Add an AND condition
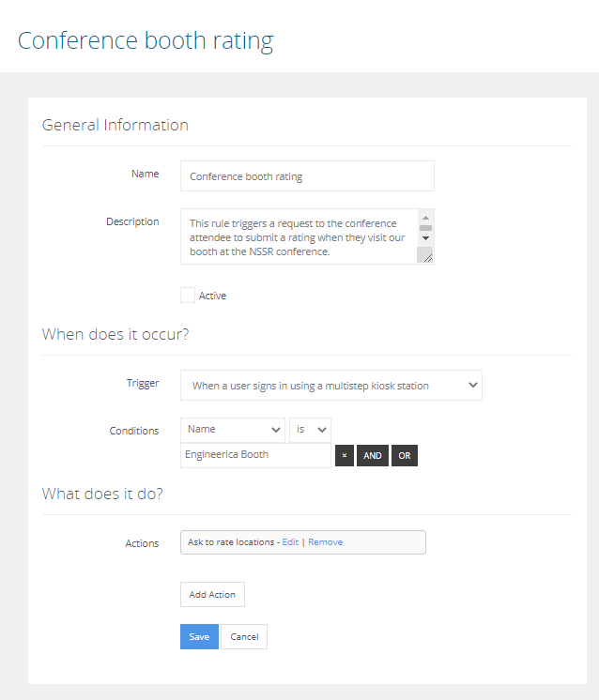 [373, 455]
